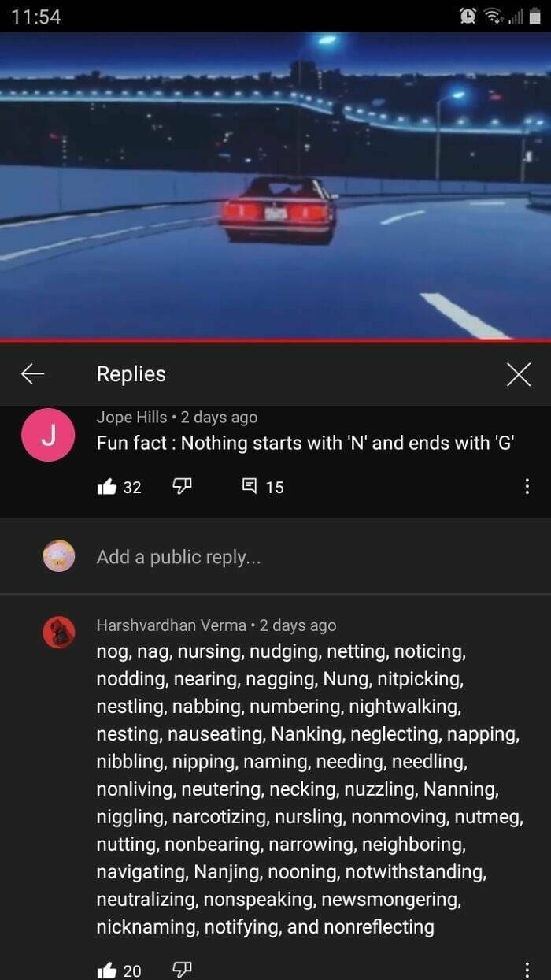The height and width of the screenshot is (980, 551).
Task: Select the Replies header title
Action: [x=131, y=374]
